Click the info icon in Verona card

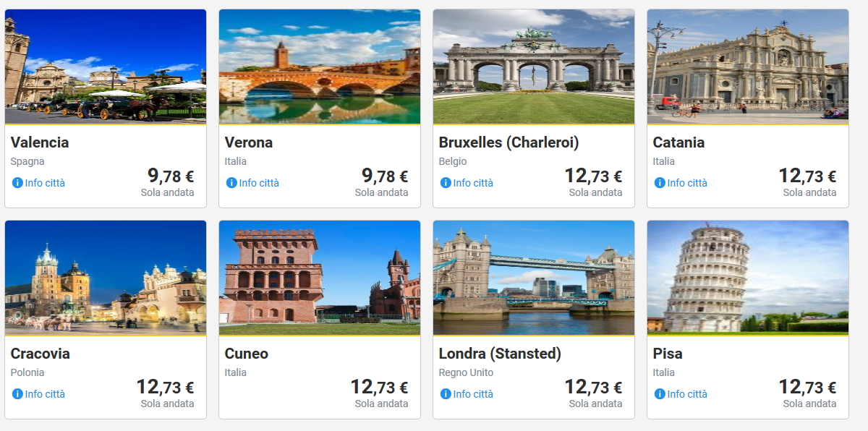pyautogui.click(x=231, y=183)
